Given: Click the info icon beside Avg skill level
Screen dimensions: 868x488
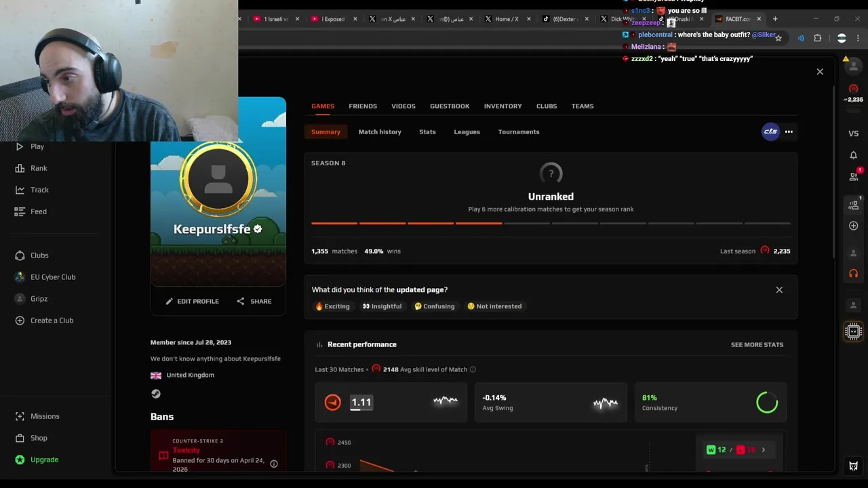Looking at the screenshot, I should 473,369.
